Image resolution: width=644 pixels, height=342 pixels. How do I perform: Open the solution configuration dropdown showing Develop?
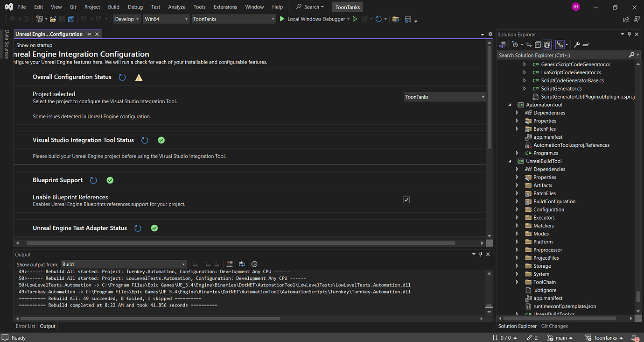(126, 19)
